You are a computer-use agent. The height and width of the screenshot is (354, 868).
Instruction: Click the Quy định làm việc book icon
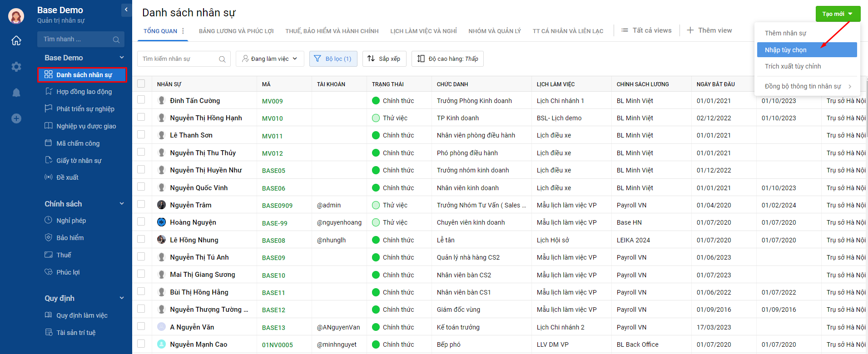[49, 315]
